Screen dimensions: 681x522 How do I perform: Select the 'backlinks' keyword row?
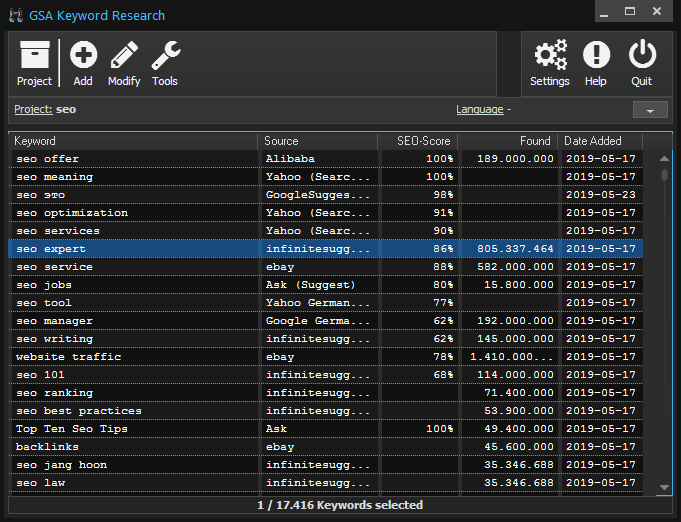326,447
